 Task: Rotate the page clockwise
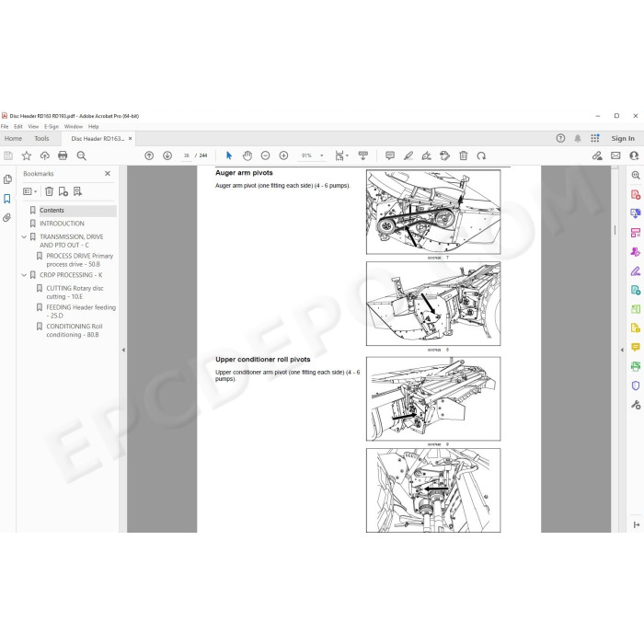tap(481, 155)
